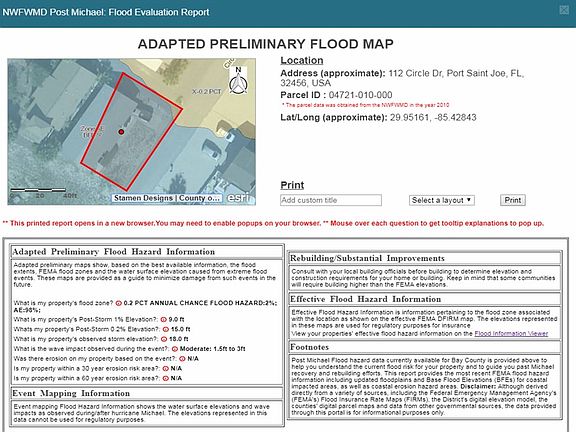Click the flood map thumbnail
The height and width of the screenshot is (432, 576).
click(132, 132)
